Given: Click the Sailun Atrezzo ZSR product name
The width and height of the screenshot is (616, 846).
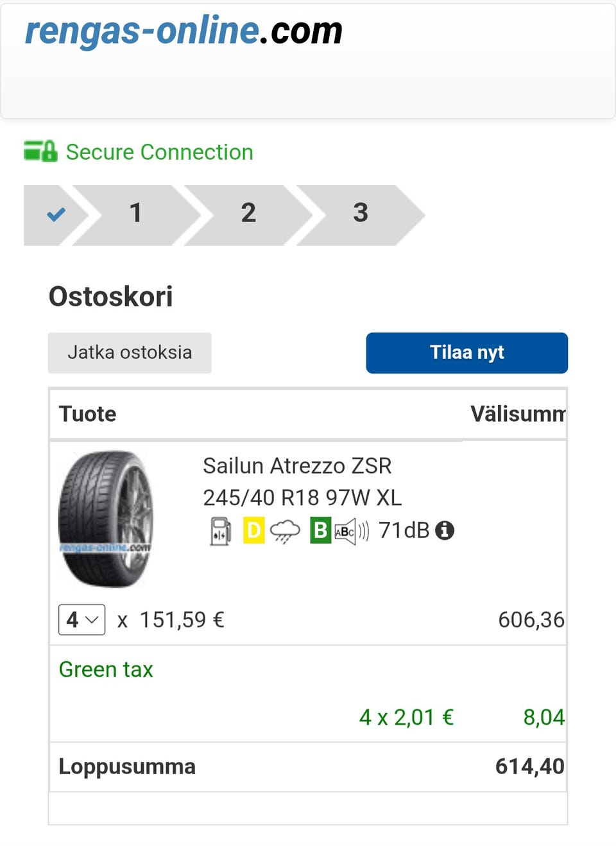Looking at the screenshot, I should [296, 466].
